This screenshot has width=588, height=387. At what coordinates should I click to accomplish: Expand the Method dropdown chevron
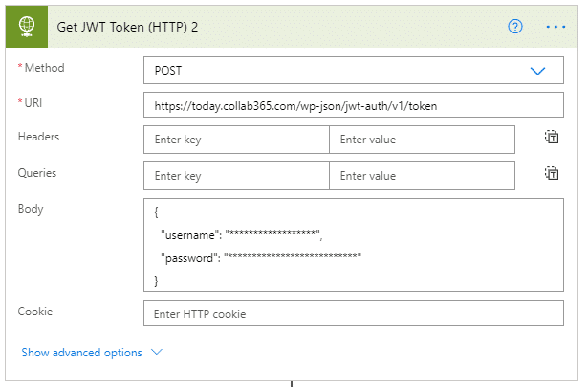click(x=537, y=71)
